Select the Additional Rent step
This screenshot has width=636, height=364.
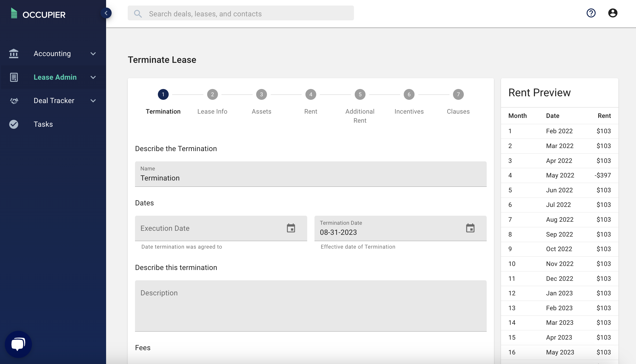(x=360, y=95)
